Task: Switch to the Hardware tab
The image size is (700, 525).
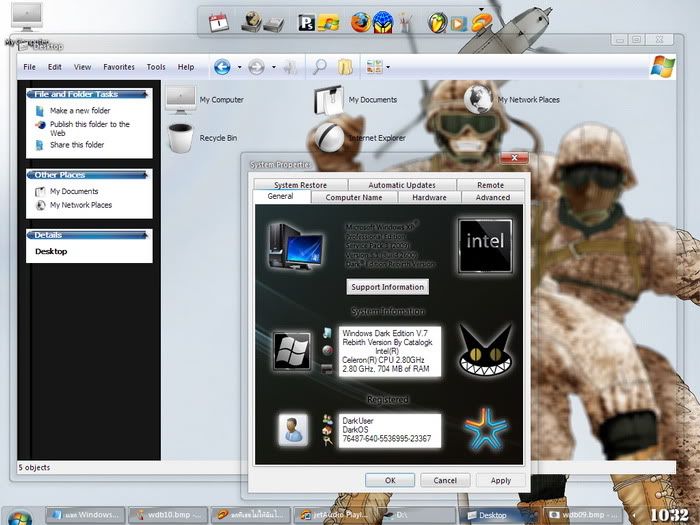Action: pos(429,197)
